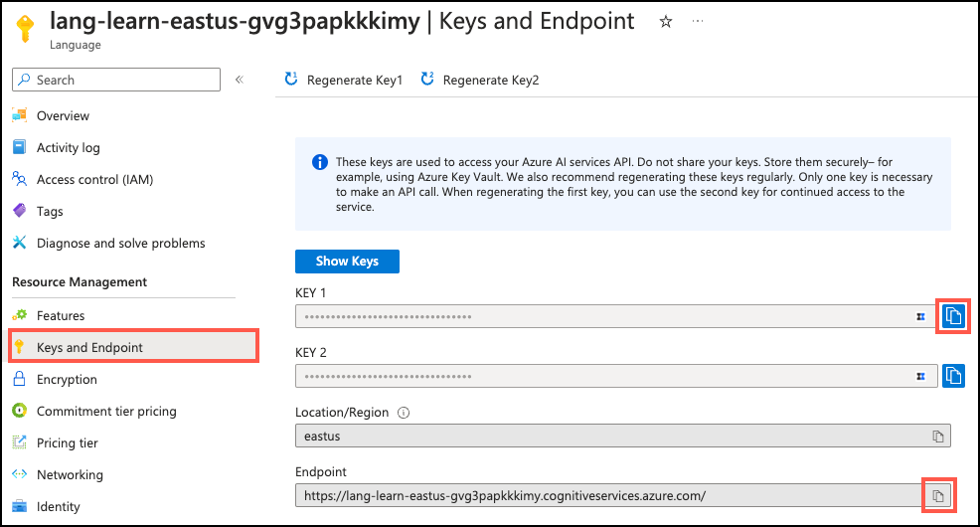Click the Endpoint URL text field

click(622, 496)
